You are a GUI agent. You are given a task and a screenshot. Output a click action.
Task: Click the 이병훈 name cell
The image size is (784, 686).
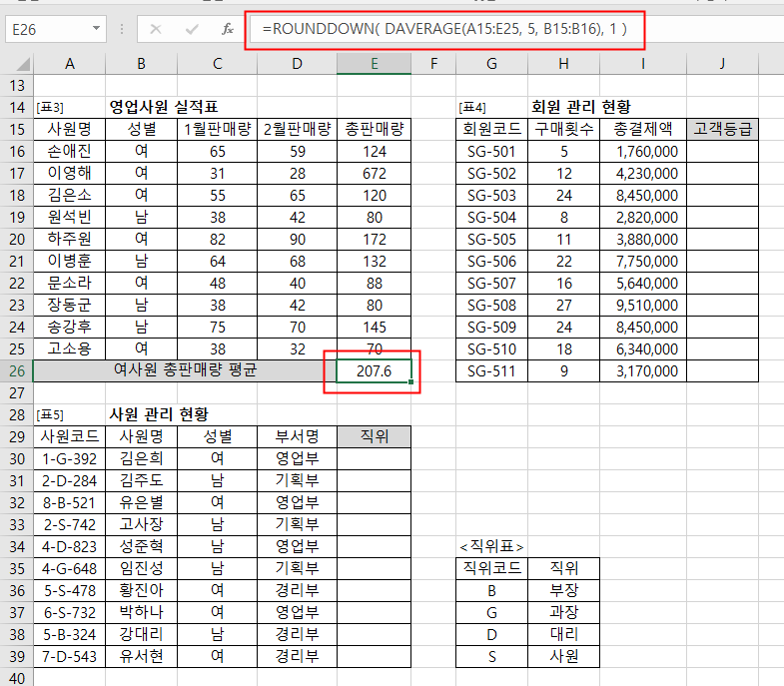click(70, 261)
